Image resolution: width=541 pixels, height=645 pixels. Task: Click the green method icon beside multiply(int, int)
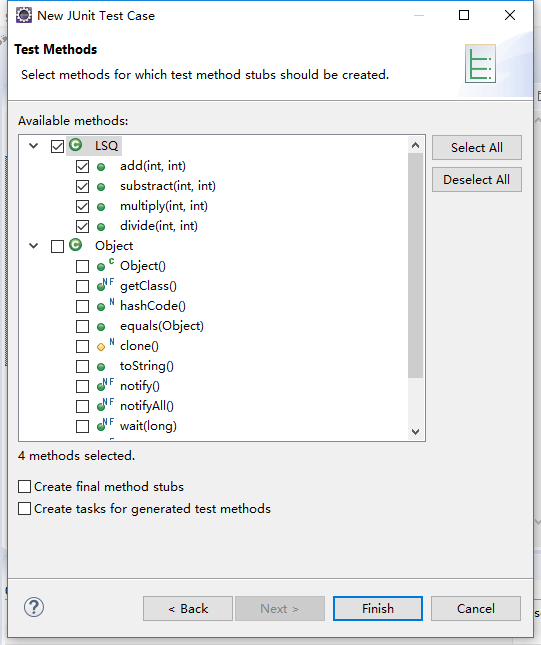click(101, 207)
